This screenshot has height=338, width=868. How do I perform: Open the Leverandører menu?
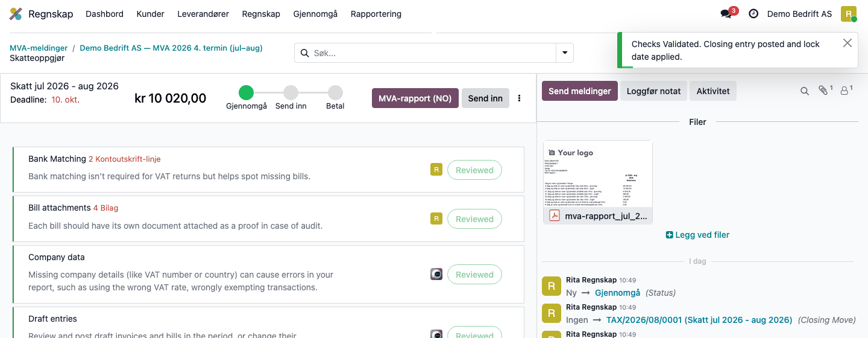[x=203, y=14]
